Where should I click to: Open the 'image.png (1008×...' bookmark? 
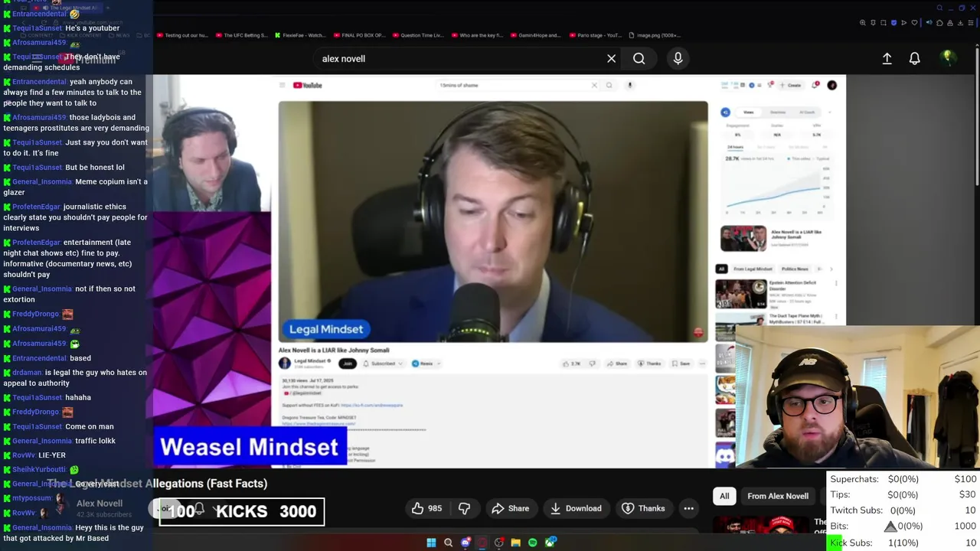(655, 35)
